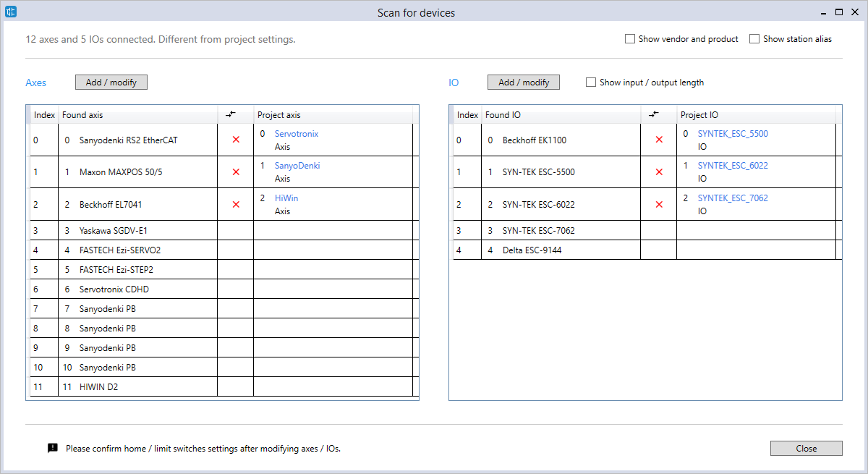Select the Yaskawa SGDV-E1 axis row
868x474 pixels.
tap(114, 231)
